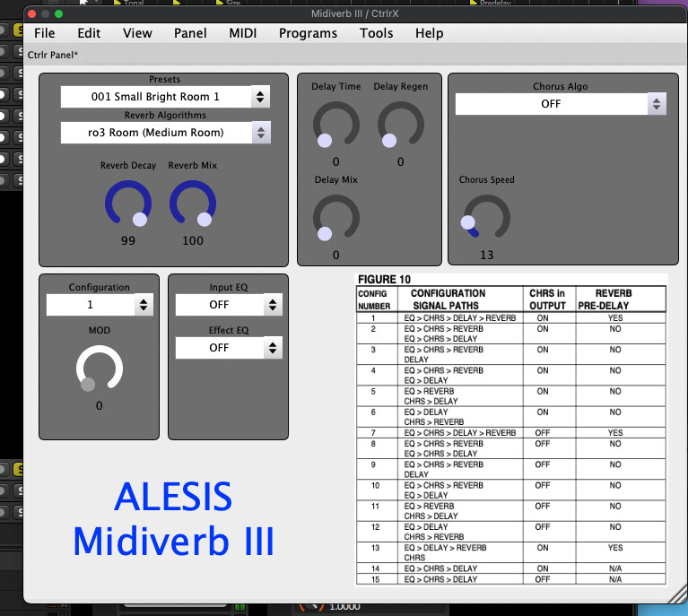Click the CHRS in OUTPUT column header

(x=547, y=299)
